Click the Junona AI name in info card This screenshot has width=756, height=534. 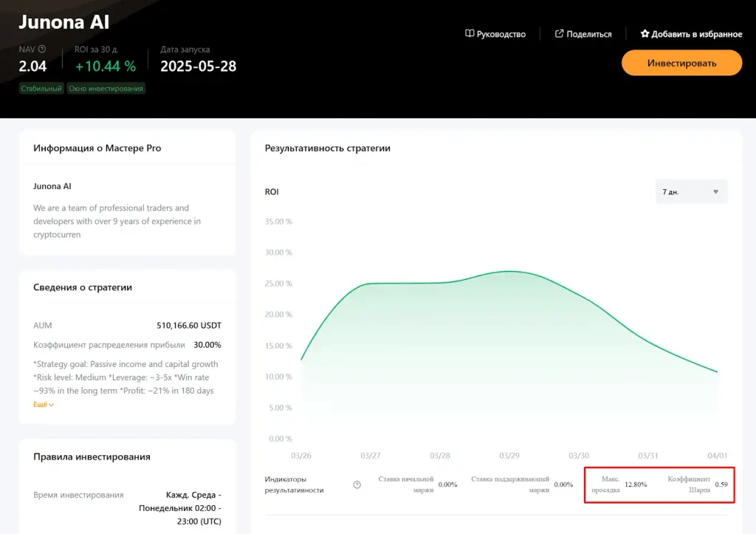tap(52, 186)
